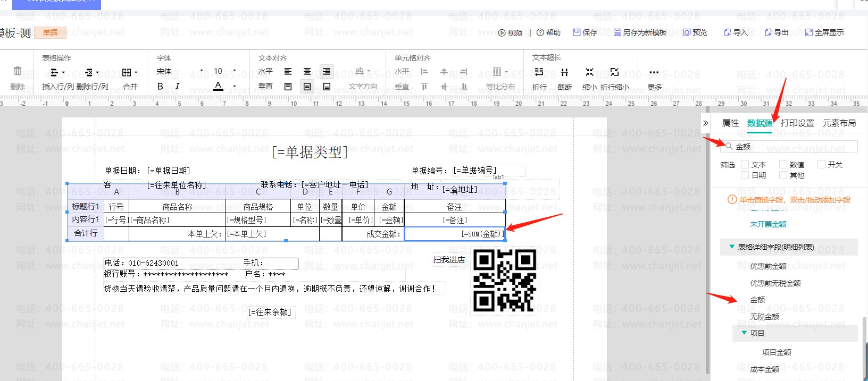Collapse the right panel with the double-arrow icon
The height and width of the screenshot is (381, 868).
(x=705, y=123)
